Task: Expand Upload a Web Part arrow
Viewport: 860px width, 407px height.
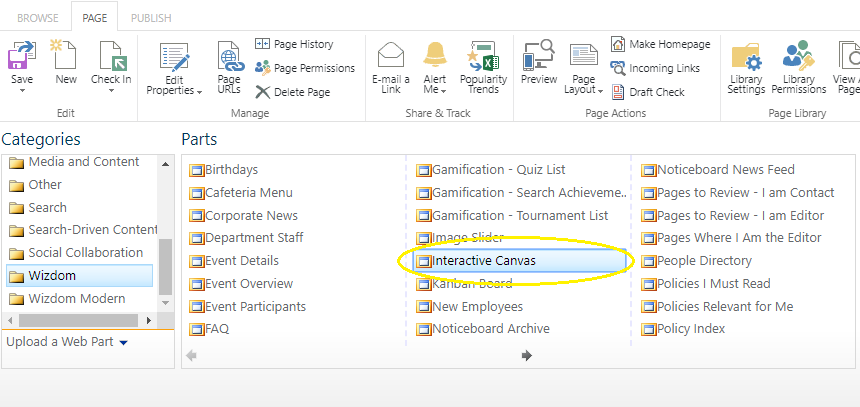Action: click(x=124, y=343)
